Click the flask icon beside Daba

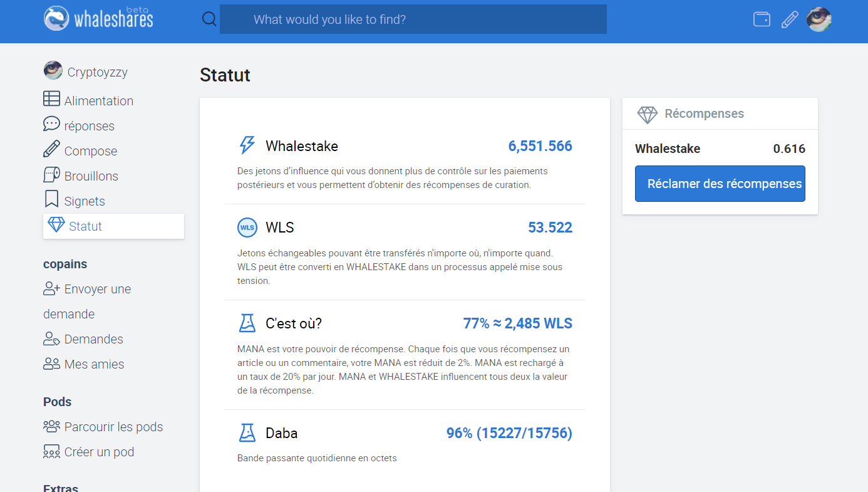click(247, 432)
